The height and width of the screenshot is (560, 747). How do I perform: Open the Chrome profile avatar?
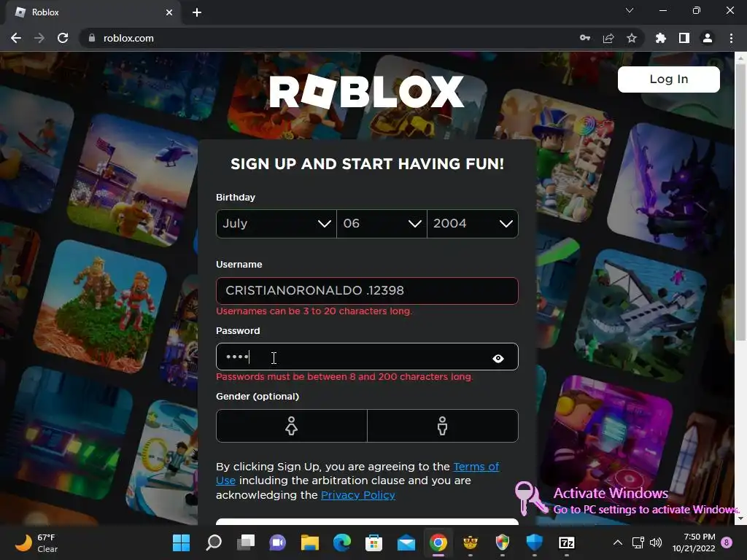click(708, 38)
